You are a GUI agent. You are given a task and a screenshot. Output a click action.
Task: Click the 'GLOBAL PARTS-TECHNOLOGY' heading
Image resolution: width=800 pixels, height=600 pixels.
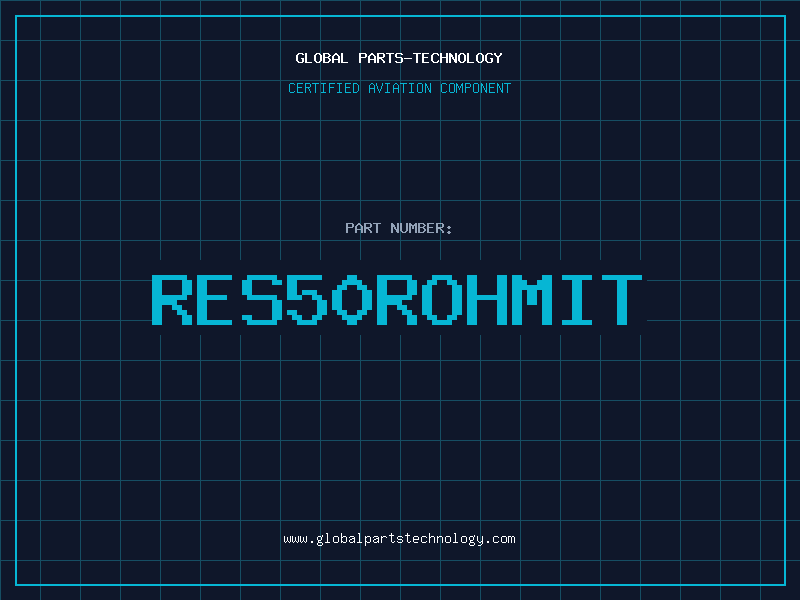(x=399, y=58)
